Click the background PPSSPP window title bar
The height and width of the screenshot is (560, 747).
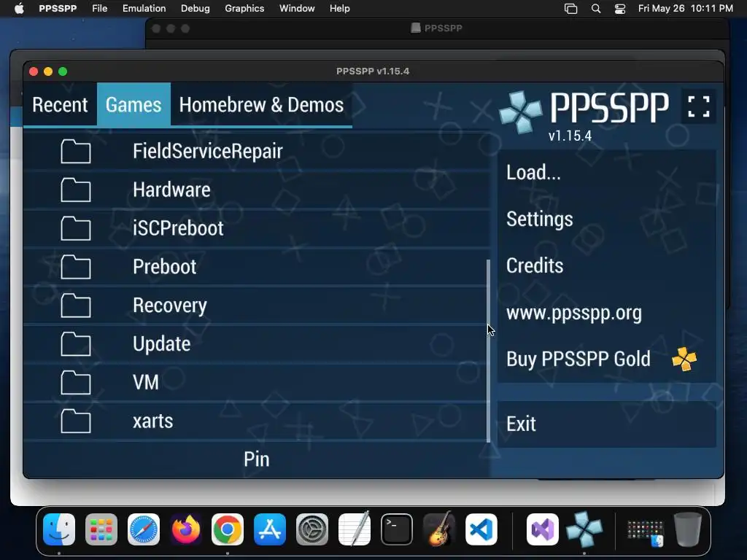pyautogui.click(x=437, y=28)
